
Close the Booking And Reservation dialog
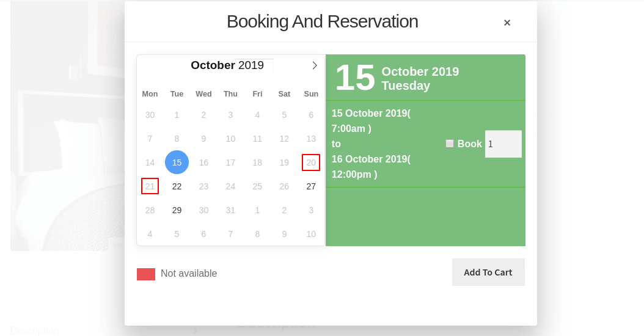click(507, 23)
